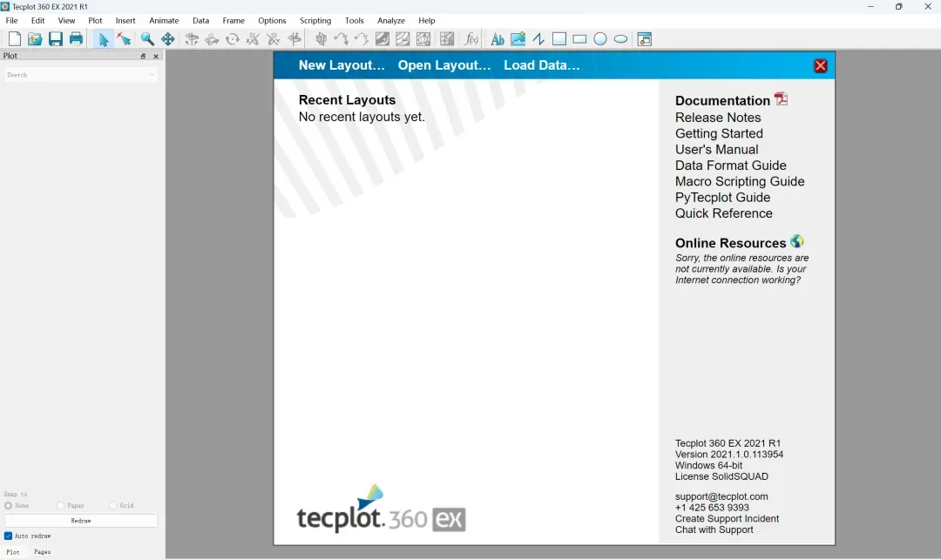Open the Insert menu
Viewport: 941px width, 560px height.
(125, 20)
